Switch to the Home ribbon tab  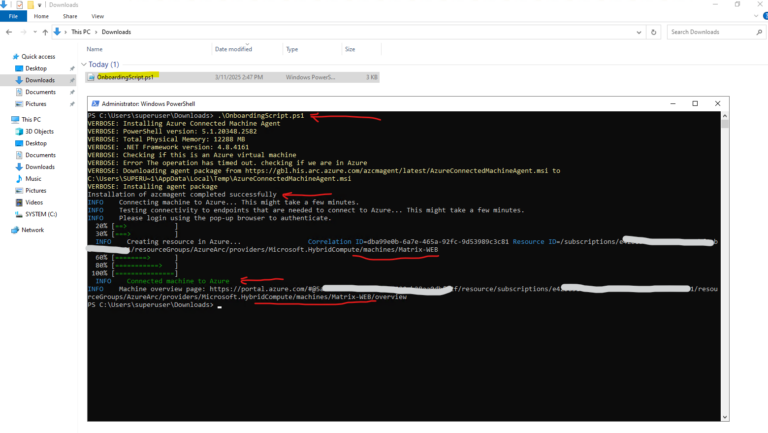(x=41, y=16)
